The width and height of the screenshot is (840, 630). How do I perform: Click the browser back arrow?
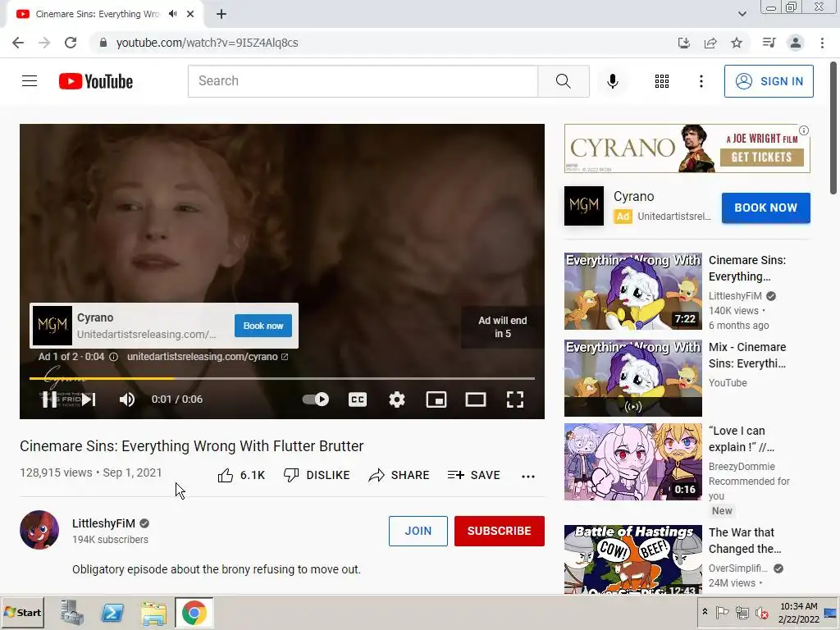coord(18,43)
